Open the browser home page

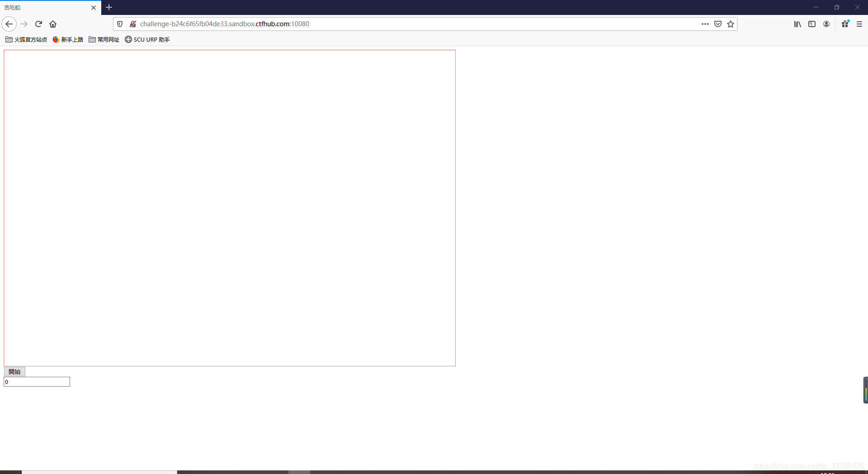pyautogui.click(x=53, y=24)
